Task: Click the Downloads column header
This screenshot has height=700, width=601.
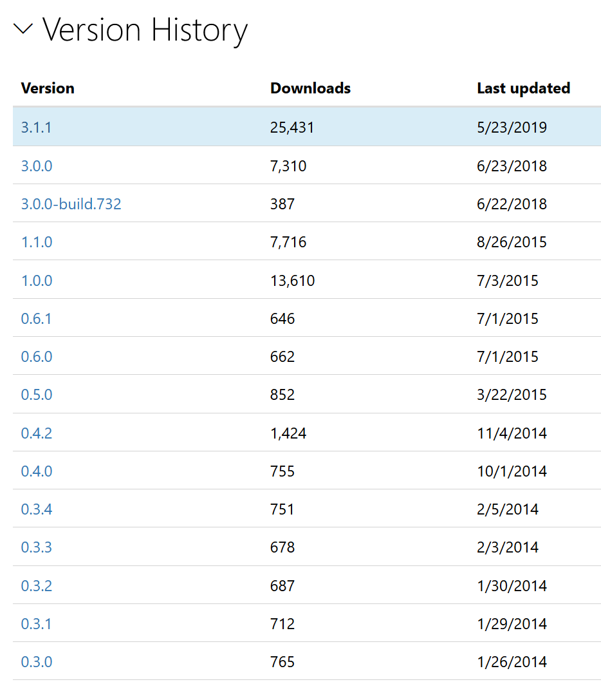Action: coord(311,88)
